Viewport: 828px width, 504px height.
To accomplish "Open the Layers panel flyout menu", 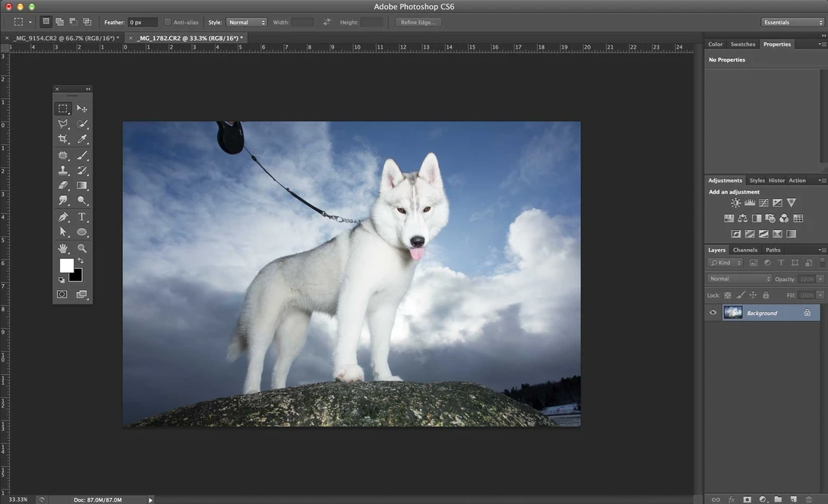I will pyautogui.click(x=821, y=250).
